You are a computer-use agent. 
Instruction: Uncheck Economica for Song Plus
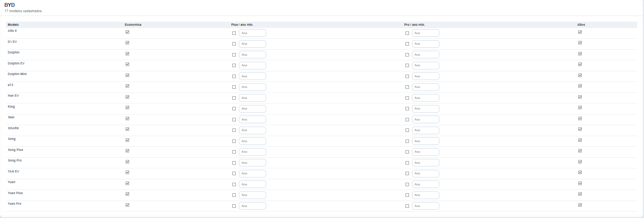tap(127, 151)
